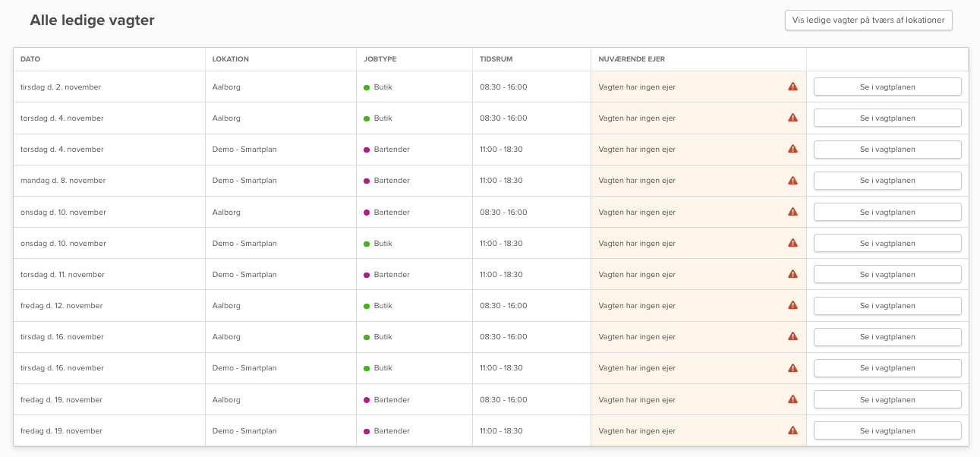Click warning icon for fredag d. 12. november

click(793, 305)
